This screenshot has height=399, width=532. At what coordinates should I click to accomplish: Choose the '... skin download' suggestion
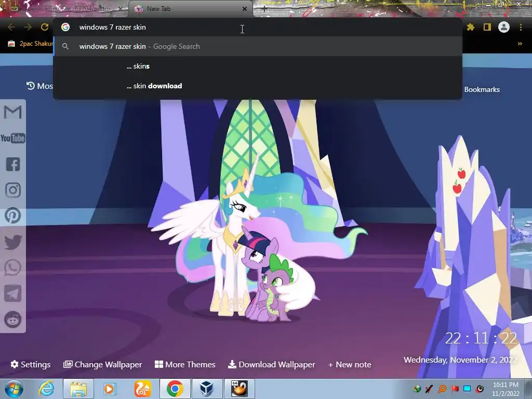pos(258,86)
